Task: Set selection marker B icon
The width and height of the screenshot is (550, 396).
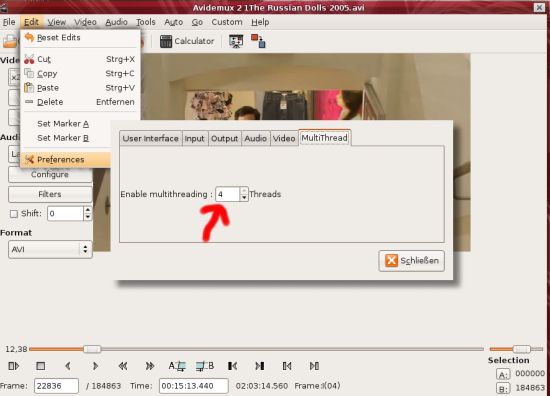Action: coord(204,366)
